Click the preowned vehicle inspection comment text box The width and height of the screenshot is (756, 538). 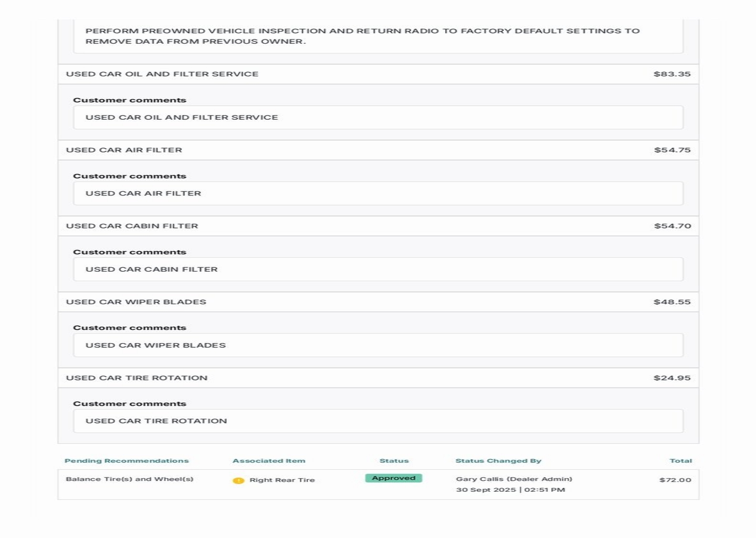coord(378,36)
